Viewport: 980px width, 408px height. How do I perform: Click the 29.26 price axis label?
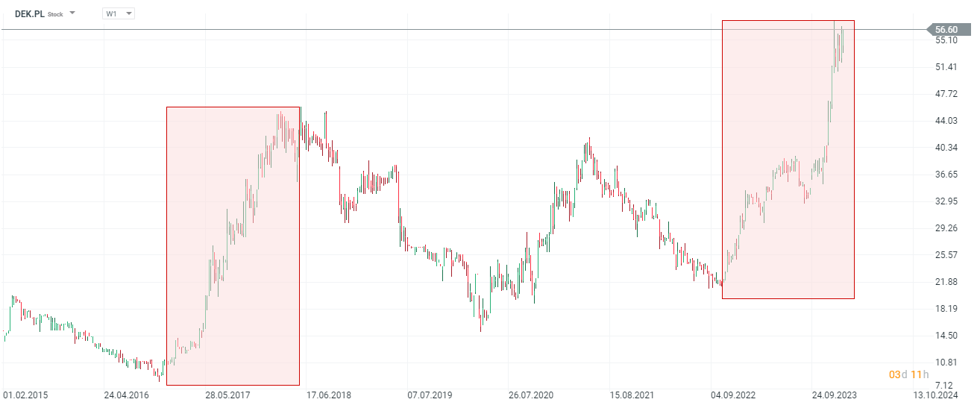coord(945,228)
